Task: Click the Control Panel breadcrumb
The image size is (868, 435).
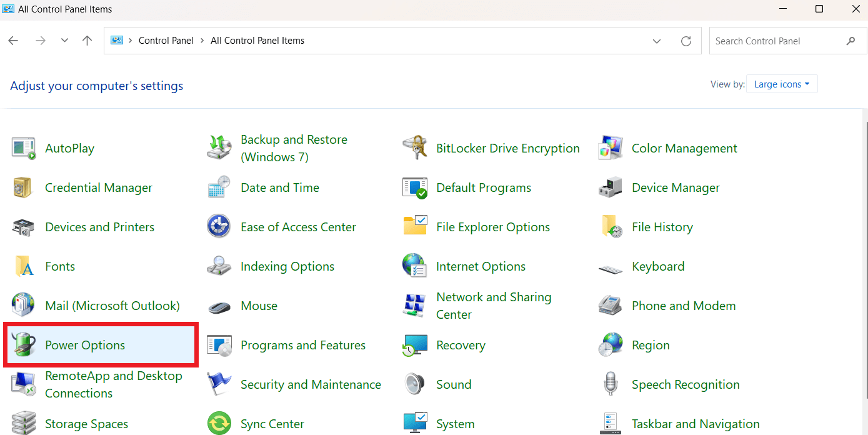Action: pos(166,41)
